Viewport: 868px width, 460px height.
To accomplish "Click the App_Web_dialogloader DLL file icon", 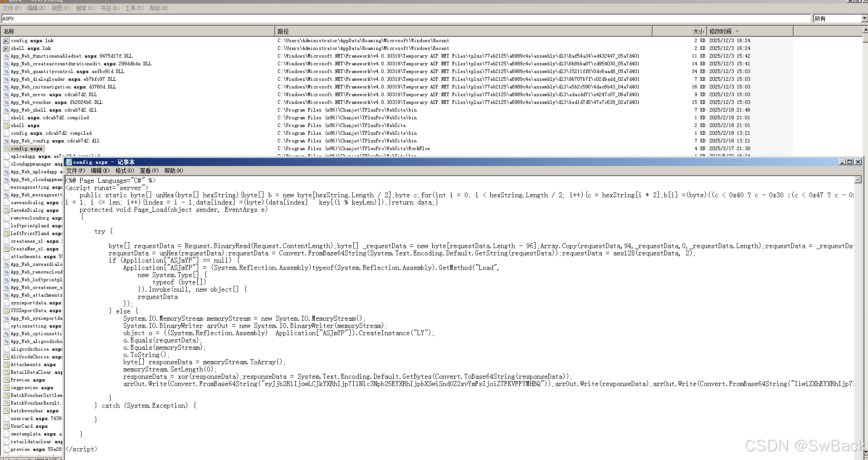I will pos(6,79).
